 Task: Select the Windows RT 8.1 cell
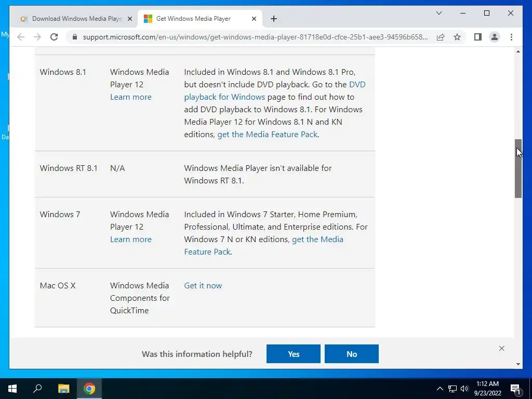[x=69, y=168]
